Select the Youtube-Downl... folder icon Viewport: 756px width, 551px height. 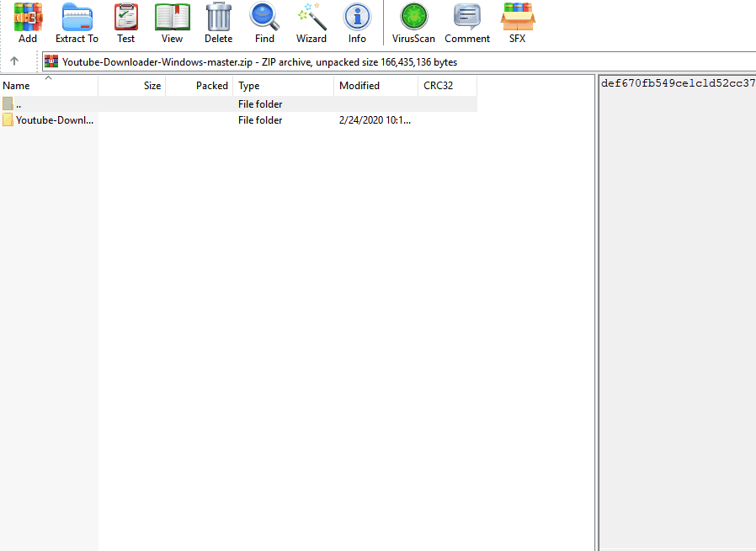pos(8,120)
